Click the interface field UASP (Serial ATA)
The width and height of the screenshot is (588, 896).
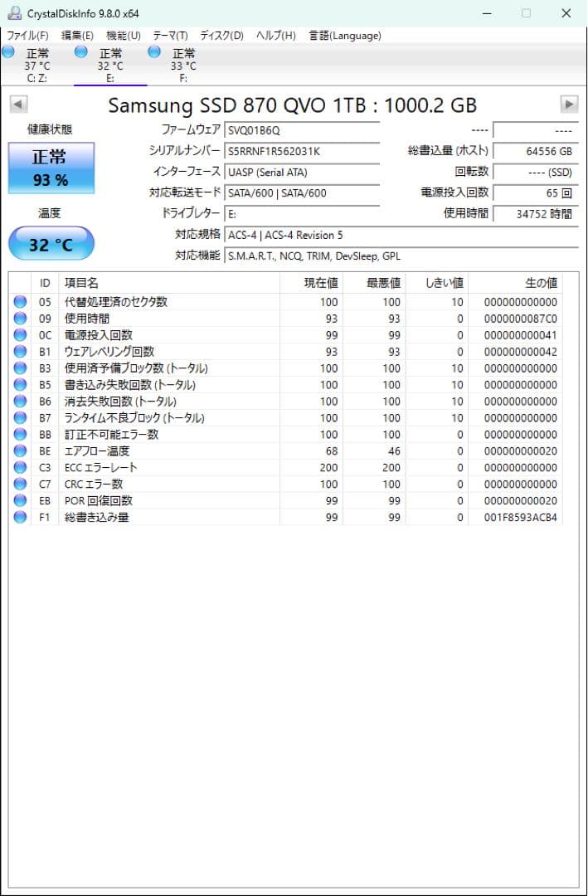(x=302, y=172)
